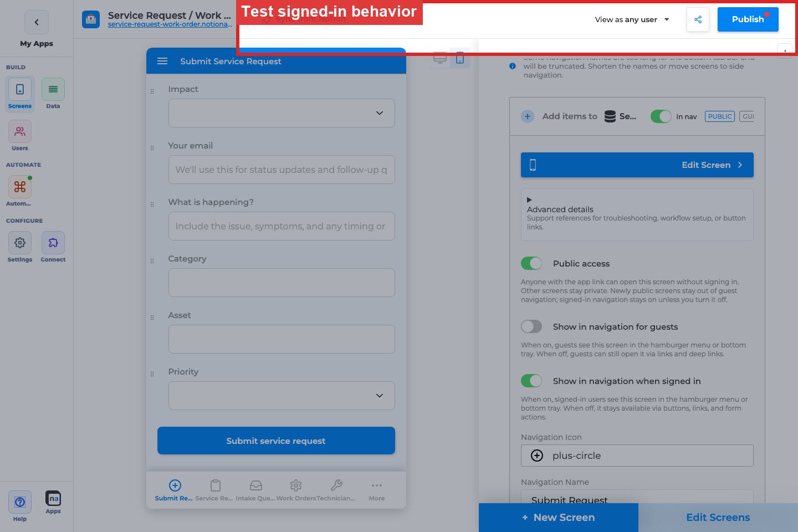Open the Priority dropdown in the preview
This screenshot has height=532, width=798.
coord(282,396)
